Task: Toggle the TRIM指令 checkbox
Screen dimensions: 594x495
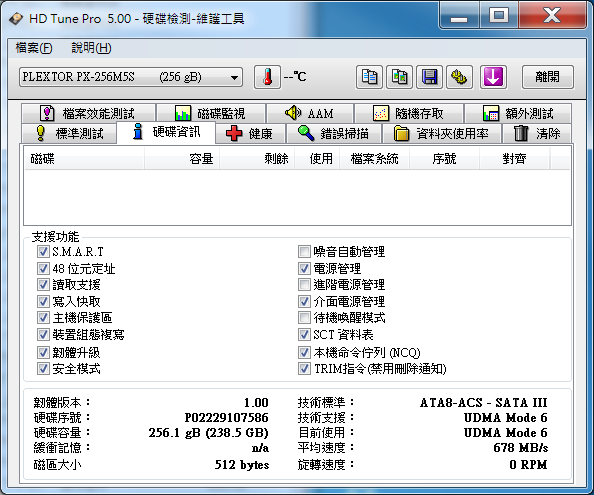Action: coord(304,369)
